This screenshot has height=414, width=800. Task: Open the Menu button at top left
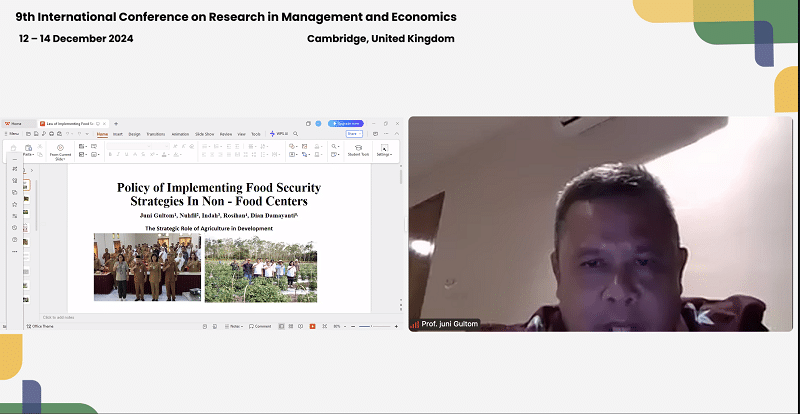coord(13,133)
